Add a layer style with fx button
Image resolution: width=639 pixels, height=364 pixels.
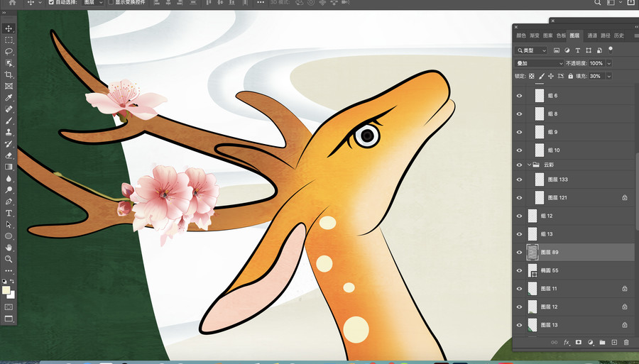pos(566,343)
